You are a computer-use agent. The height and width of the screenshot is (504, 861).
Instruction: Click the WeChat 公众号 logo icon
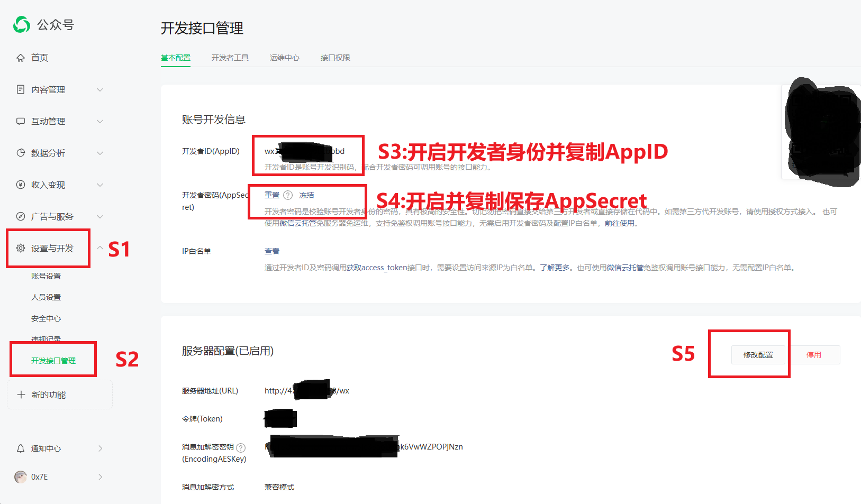[x=22, y=24]
